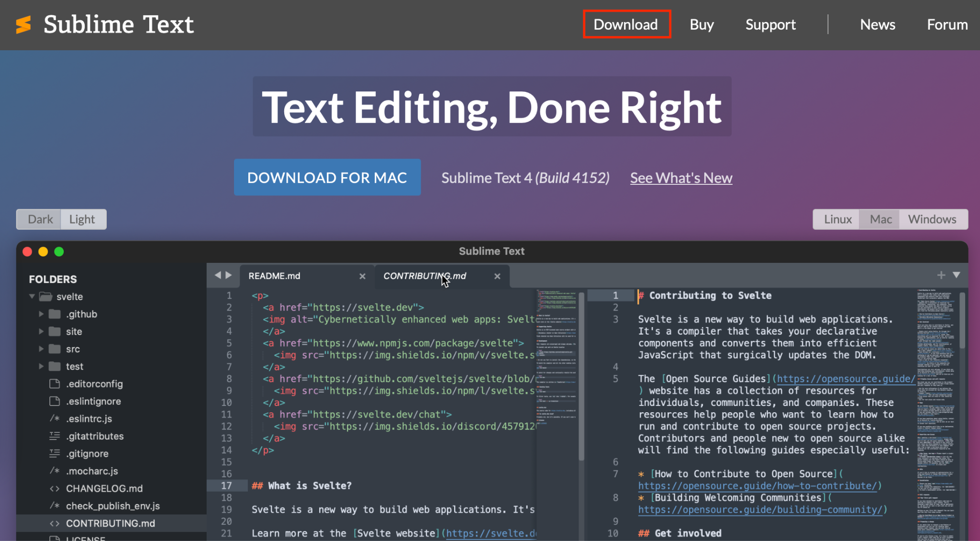Viewport: 980px width, 541px height.
Task: Click the CONTRIBUTING.md markup icon in sidebar
Action: [55, 523]
